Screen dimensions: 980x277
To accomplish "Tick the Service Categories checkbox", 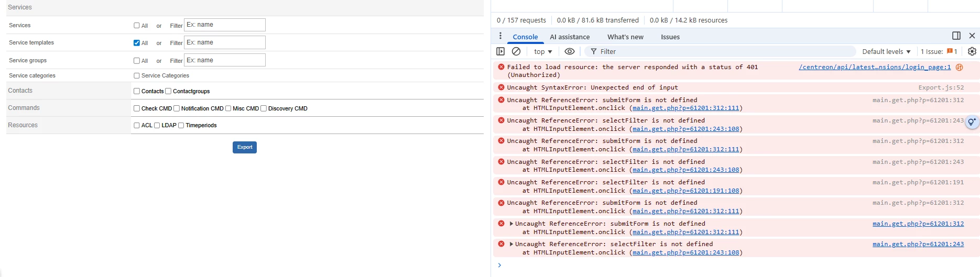I will pos(137,76).
